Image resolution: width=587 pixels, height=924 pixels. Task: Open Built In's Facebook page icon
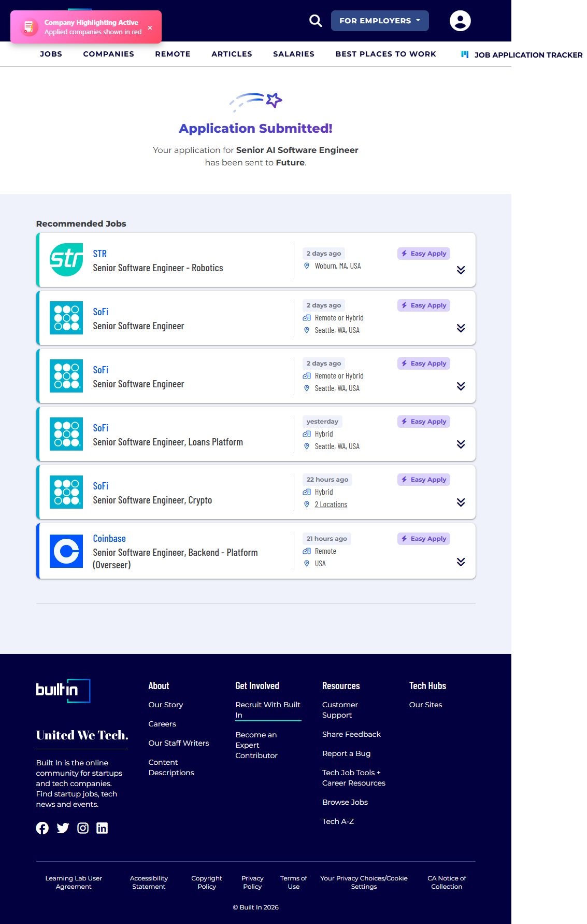(42, 828)
